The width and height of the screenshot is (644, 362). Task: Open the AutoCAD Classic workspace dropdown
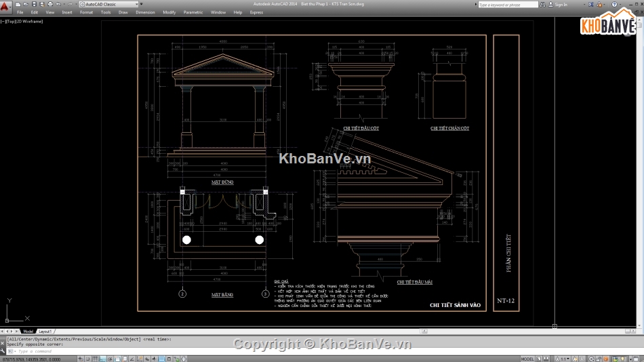click(109, 4)
